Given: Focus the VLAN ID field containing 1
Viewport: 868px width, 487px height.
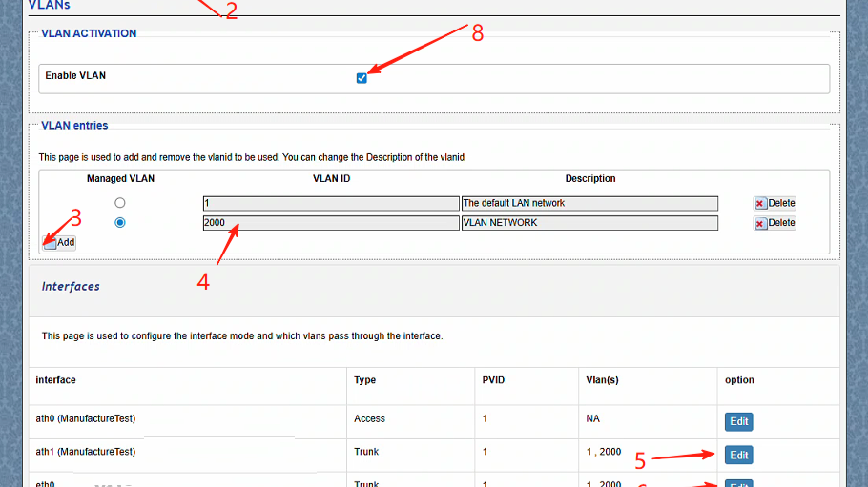Looking at the screenshot, I should click(330, 203).
